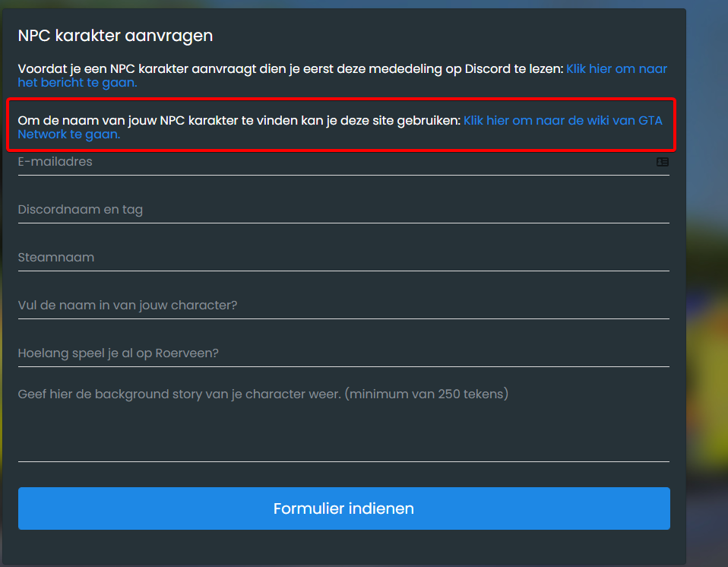Click 'Network te gaan.' link continuation
This screenshot has width=728, height=567.
coord(68,135)
